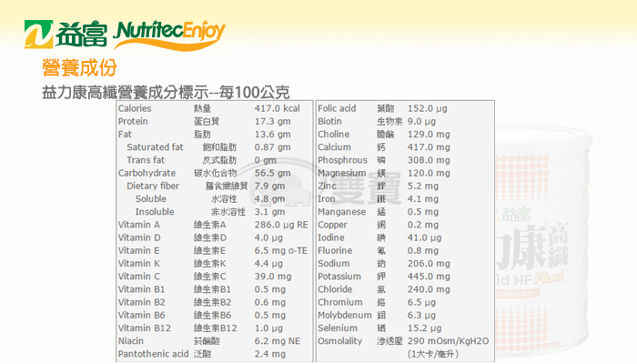Click the Dietary fiber label
The height and width of the screenshot is (364, 637).
(x=153, y=186)
